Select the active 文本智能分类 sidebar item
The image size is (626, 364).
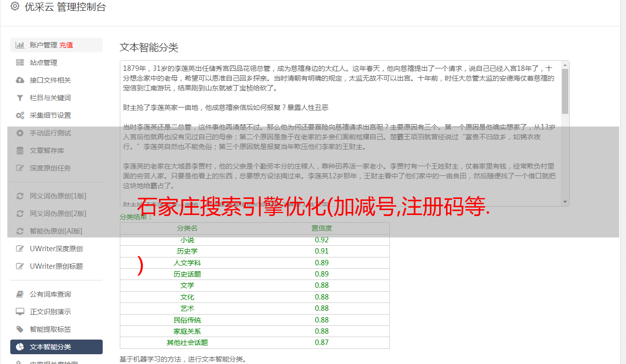pyautogui.click(x=56, y=347)
